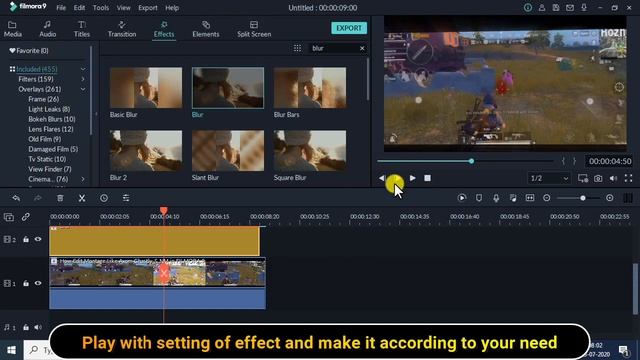Open the Tools menu
Viewport: 640px width, 360px height.
click(x=100, y=8)
